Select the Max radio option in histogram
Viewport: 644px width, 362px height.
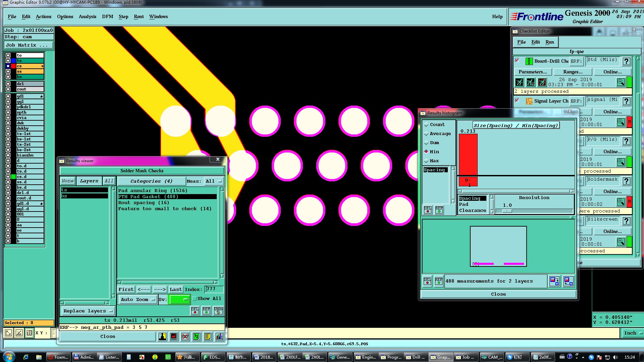(x=426, y=161)
